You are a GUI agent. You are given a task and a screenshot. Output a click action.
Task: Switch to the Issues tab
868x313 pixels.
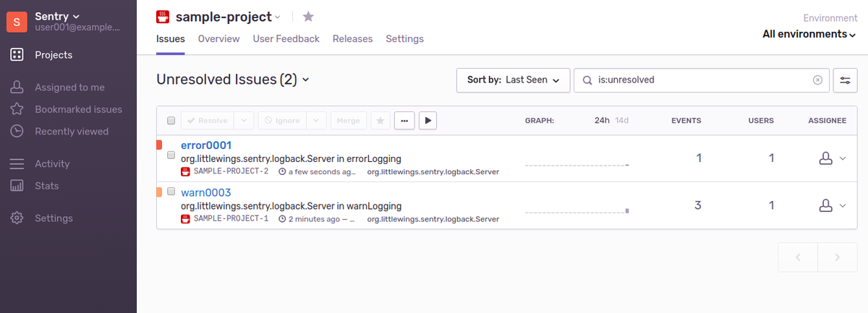[x=171, y=39]
